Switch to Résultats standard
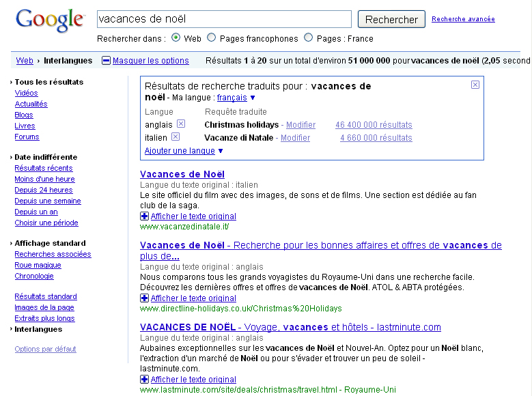 [46, 296]
